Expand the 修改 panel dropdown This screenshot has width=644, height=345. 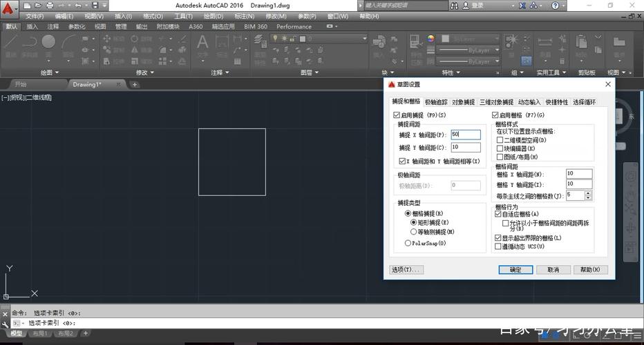146,72
